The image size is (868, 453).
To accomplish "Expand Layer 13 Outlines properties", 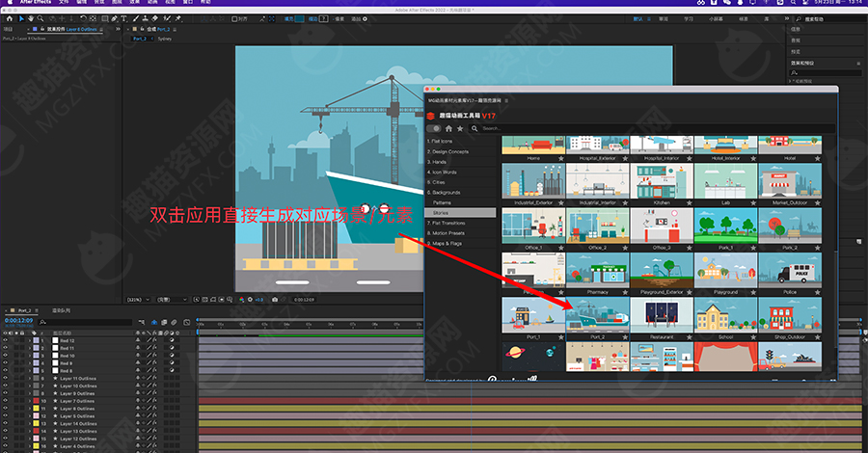I will 30,432.
